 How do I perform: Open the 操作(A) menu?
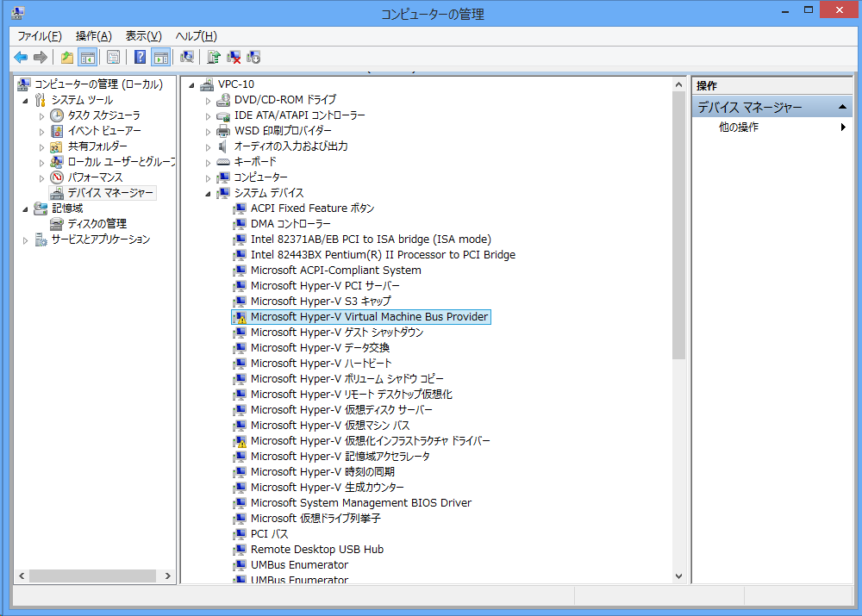(93, 36)
